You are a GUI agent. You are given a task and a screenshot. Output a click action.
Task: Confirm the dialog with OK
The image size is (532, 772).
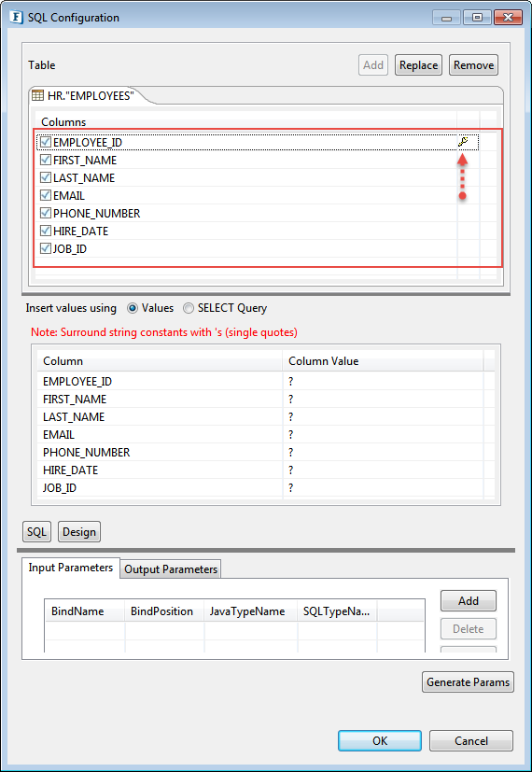click(380, 740)
